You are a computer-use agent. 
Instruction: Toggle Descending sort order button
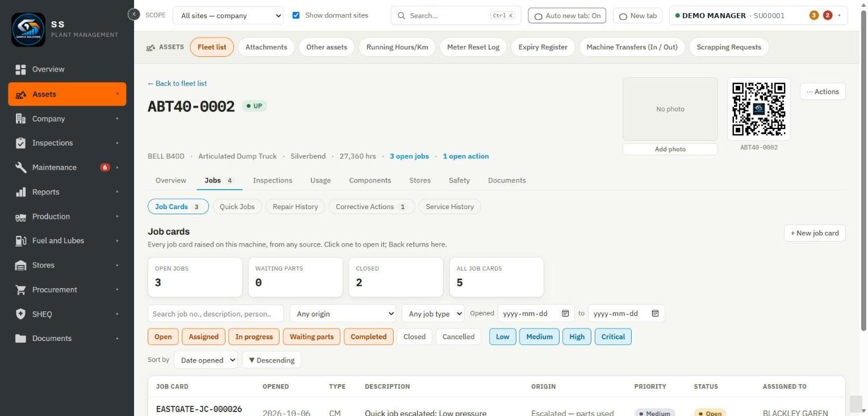click(272, 360)
